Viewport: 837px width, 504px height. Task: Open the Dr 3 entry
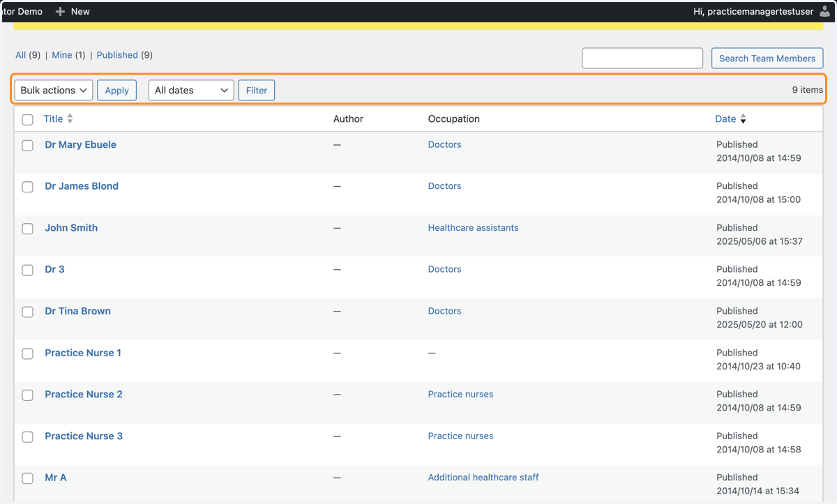[x=54, y=269]
